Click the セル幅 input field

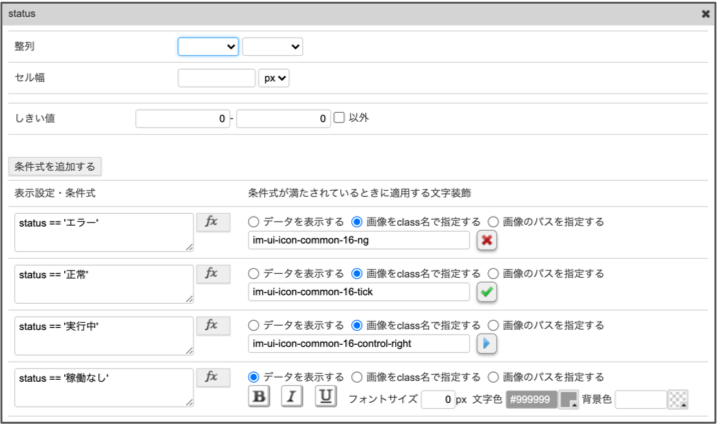point(216,78)
